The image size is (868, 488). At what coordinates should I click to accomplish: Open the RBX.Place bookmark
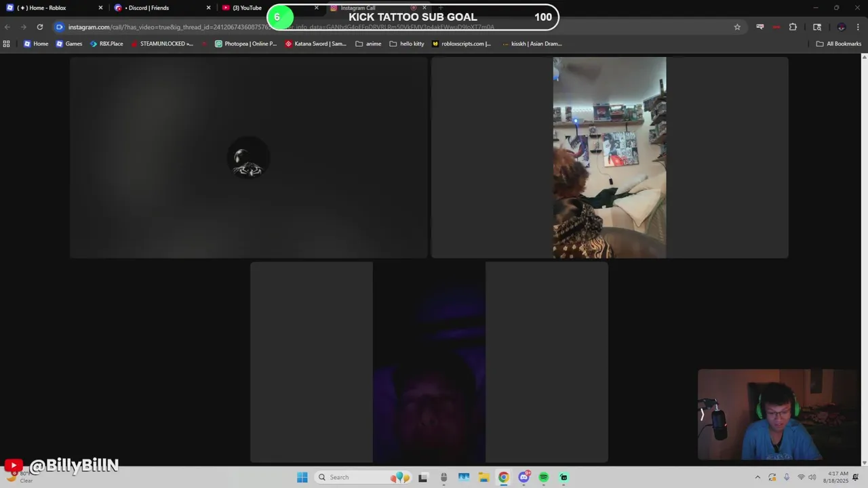pyautogui.click(x=106, y=44)
